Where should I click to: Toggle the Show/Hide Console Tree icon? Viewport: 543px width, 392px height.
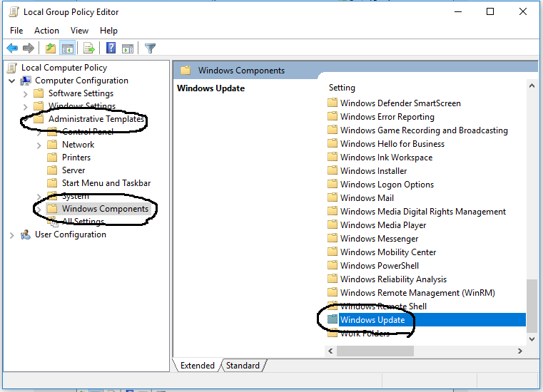click(x=68, y=48)
